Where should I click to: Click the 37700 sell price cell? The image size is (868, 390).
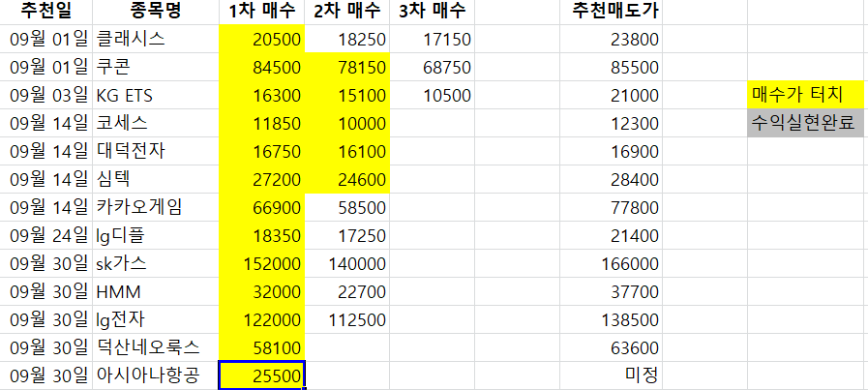612,291
